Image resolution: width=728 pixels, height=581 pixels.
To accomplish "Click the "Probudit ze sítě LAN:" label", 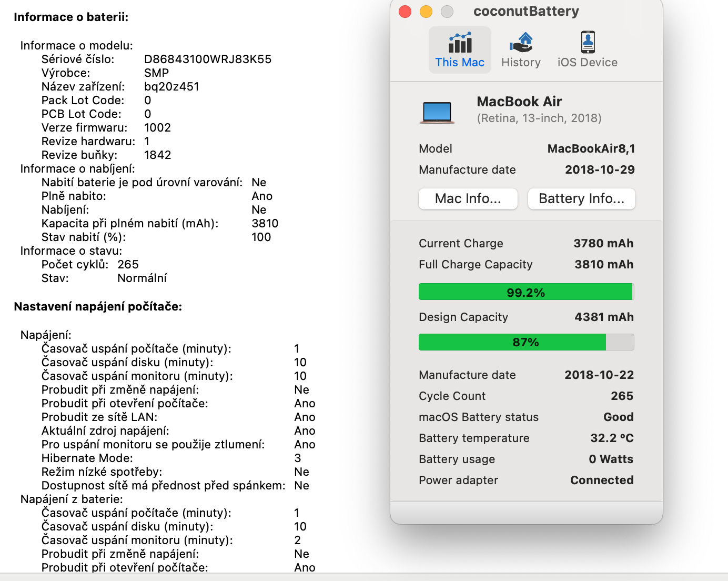I will (99, 417).
